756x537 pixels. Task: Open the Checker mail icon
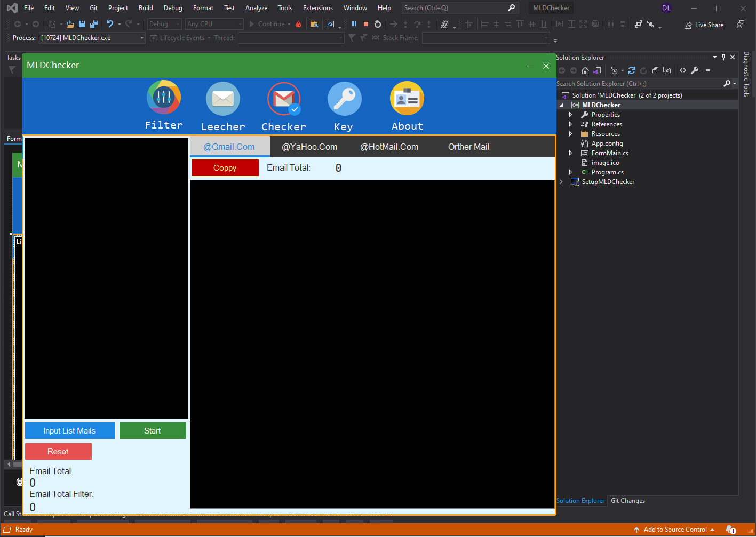[x=284, y=99]
